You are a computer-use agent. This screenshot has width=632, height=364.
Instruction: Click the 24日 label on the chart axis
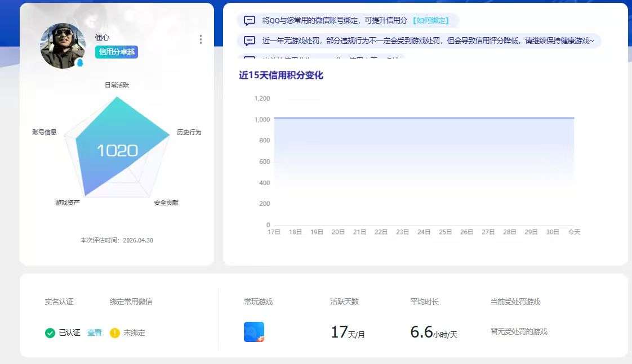click(424, 232)
